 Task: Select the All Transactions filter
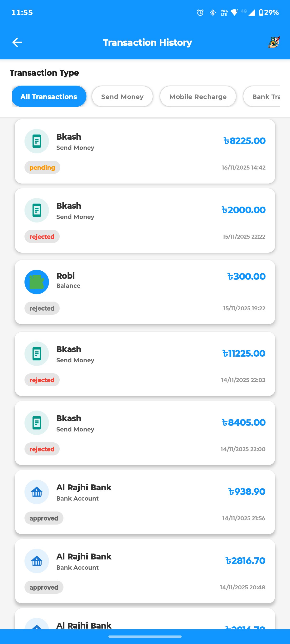[x=49, y=96]
